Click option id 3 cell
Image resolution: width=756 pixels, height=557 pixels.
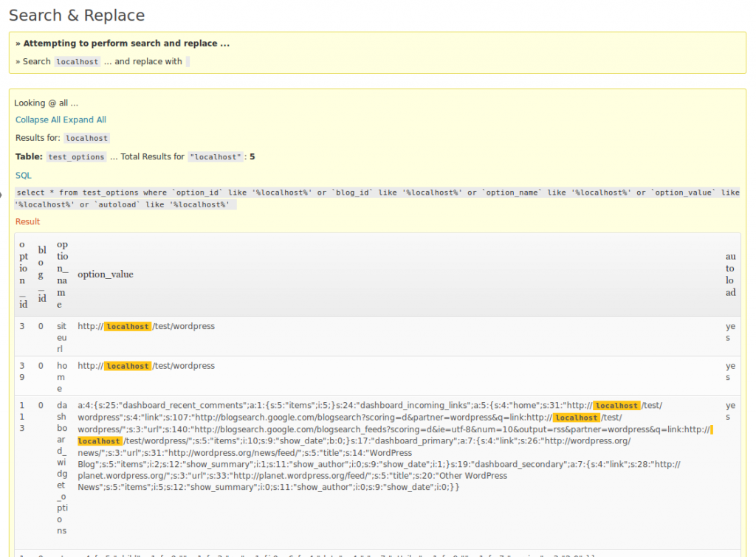tap(22, 326)
